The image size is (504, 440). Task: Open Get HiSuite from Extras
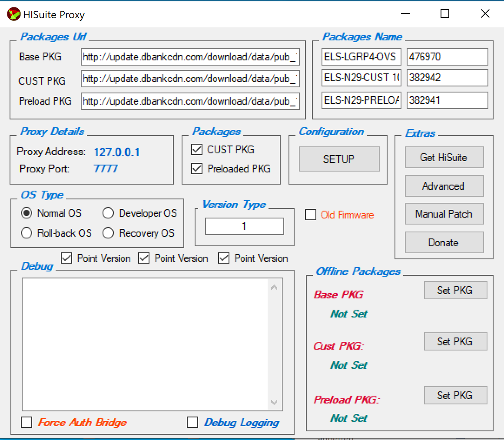[444, 158]
